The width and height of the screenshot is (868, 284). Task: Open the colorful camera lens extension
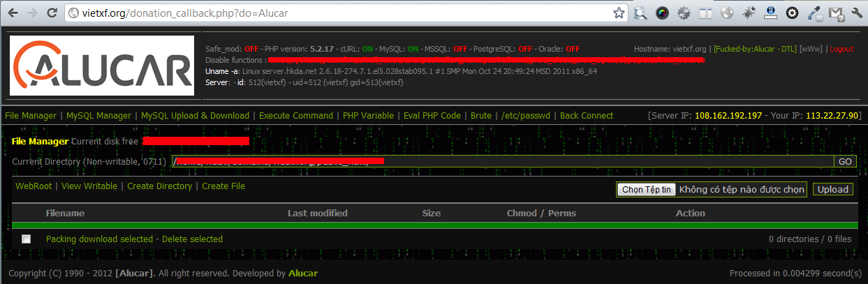(x=662, y=13)
